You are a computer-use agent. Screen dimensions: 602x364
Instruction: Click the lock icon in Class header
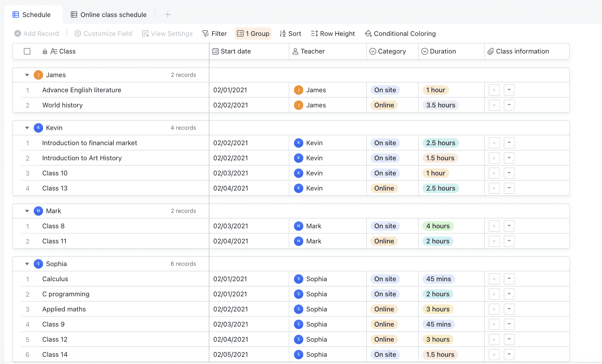point(45,51)
